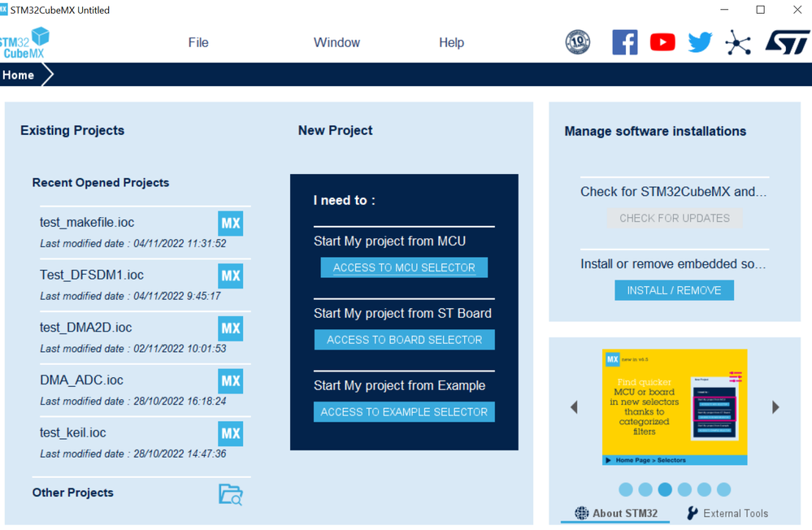Click the CHECK FOR UPDATES button
The height and width of the screenshot is (530, 812).
pos(675,218)
